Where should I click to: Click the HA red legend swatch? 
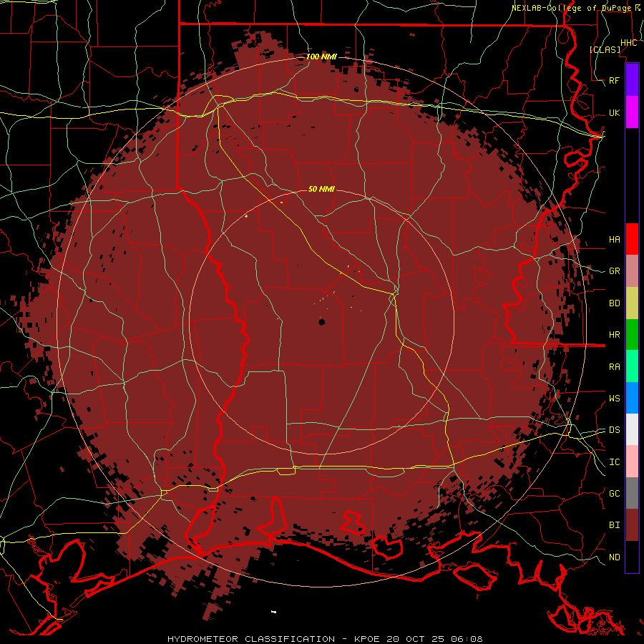click(x=632, y=239)
